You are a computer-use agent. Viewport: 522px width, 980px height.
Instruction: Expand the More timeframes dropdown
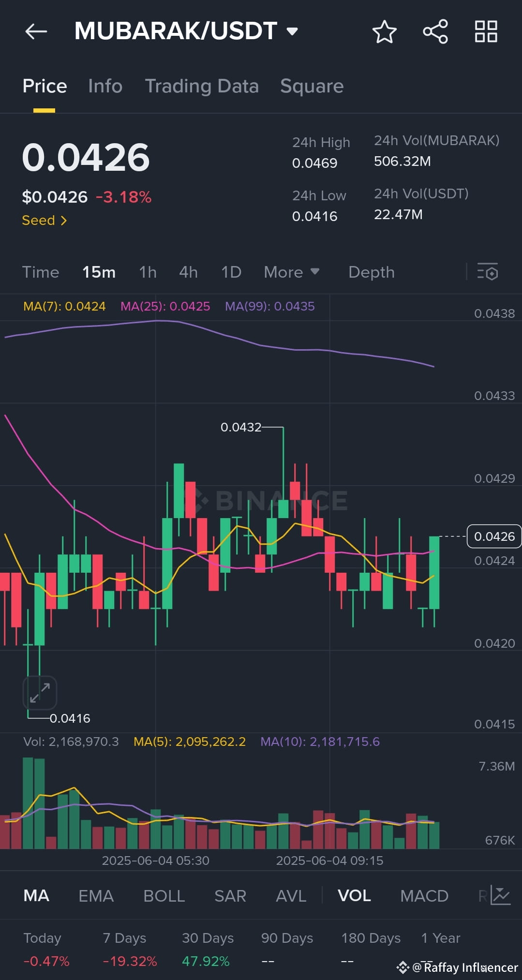pyautogui.click(x=292, y=272)
